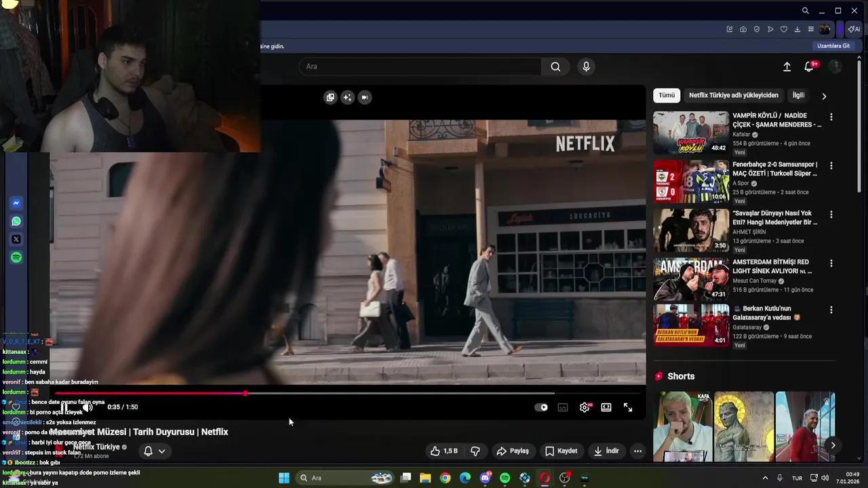Click the YouTube search magnifier button

[x=555, y=66]
